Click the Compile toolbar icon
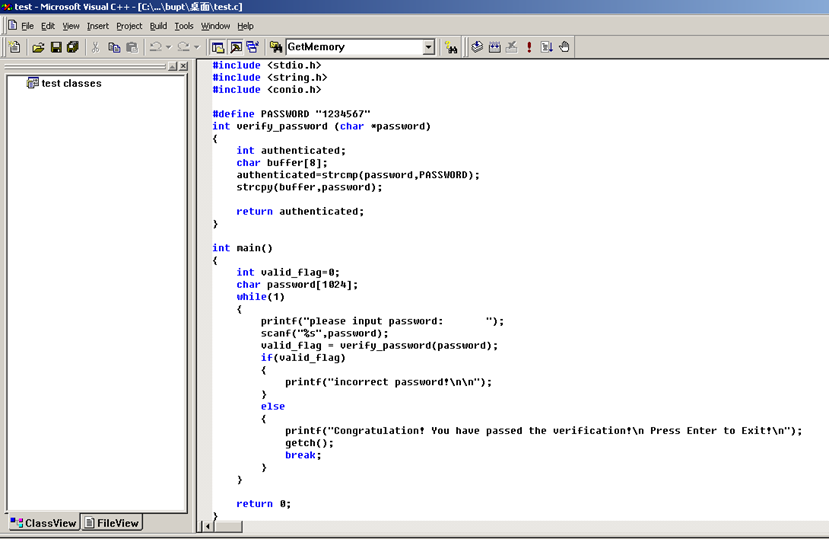 click(478, 47)
